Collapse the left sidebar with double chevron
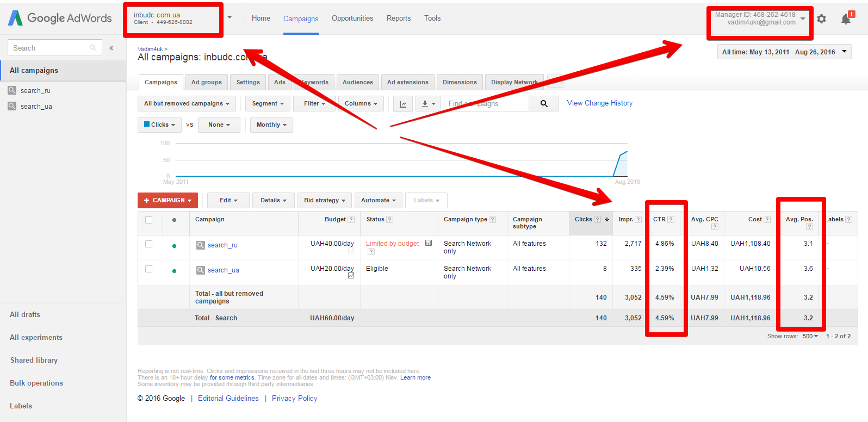 point(111,48)
